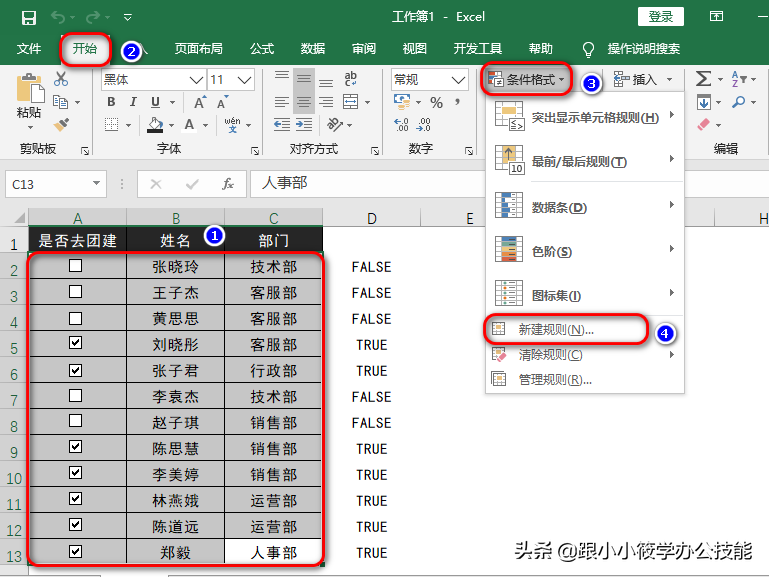This screenshot has height=577, width=769.
Task: Open the font name dropdown (黑体)
Action: coord(196,79)
